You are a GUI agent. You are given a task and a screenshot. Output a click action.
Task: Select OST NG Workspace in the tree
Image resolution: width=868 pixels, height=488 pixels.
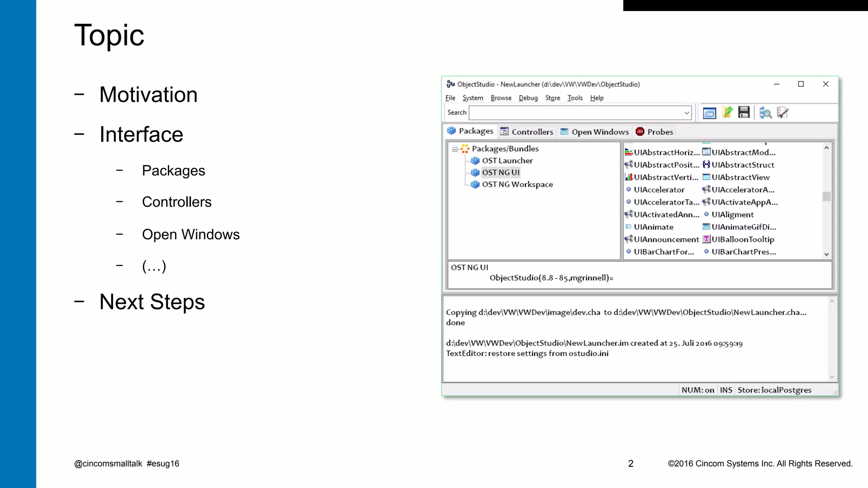pos(517,184)
